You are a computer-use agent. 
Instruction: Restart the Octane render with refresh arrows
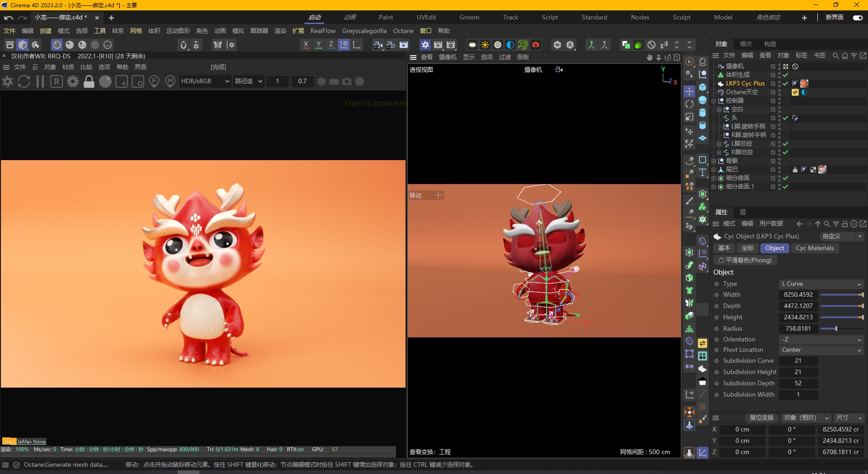coord(24,81)
